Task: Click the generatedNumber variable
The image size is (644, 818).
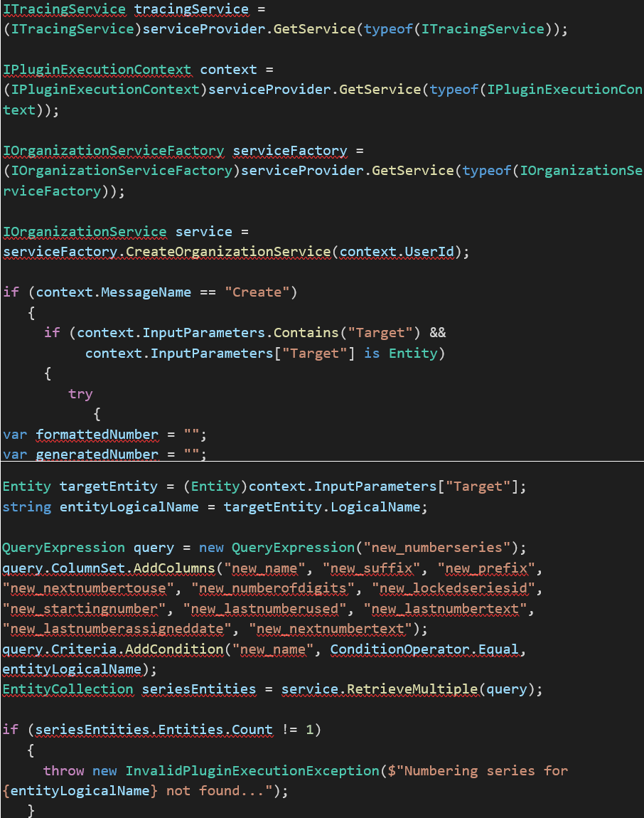Action: [x=97, y=455]
